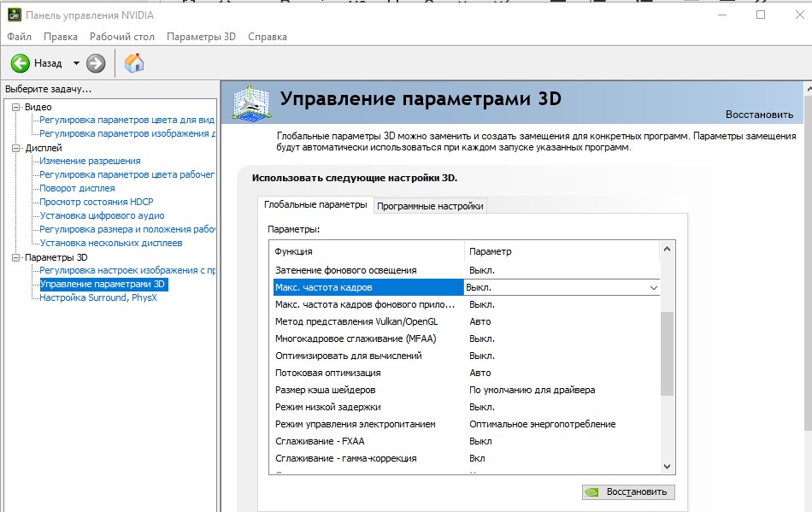This screenshot has height=512, width=812.
Task: Collapse the Видео tree node
Action: click(x=16, y=107)
